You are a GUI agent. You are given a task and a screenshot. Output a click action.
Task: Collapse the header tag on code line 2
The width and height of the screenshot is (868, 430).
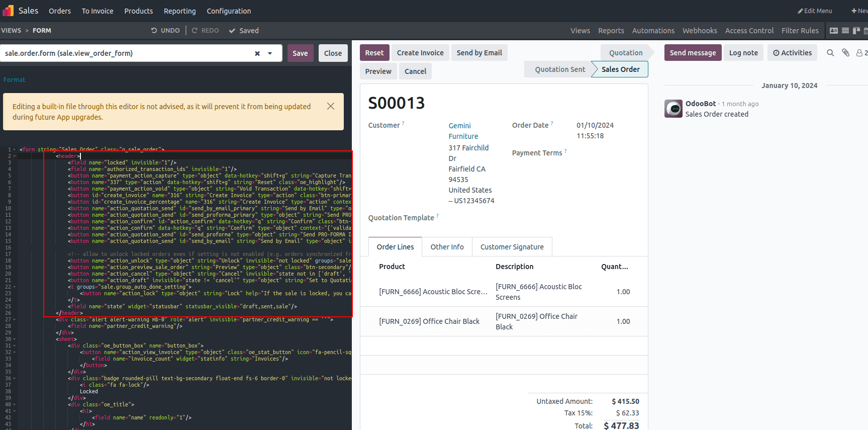[15, 156]
